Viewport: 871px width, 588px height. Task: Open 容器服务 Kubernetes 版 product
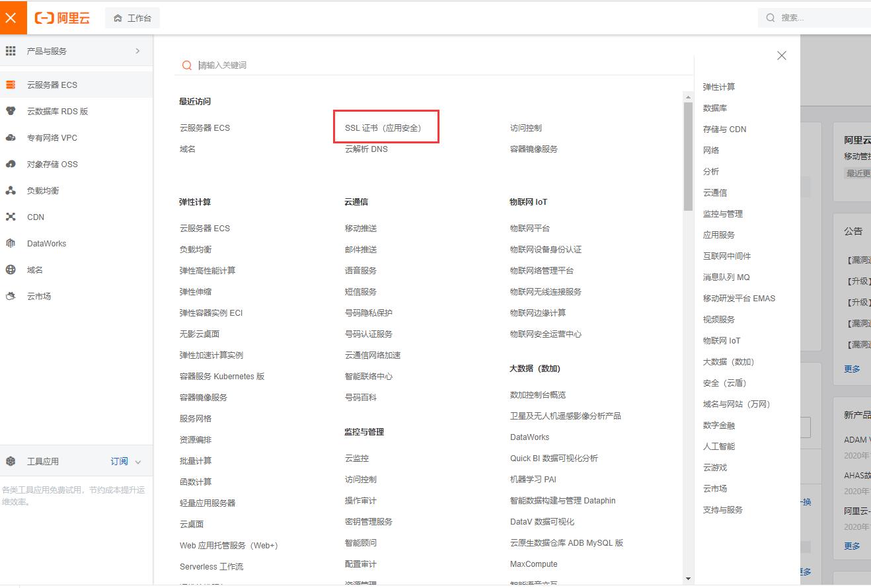click(x=222, y=376)
